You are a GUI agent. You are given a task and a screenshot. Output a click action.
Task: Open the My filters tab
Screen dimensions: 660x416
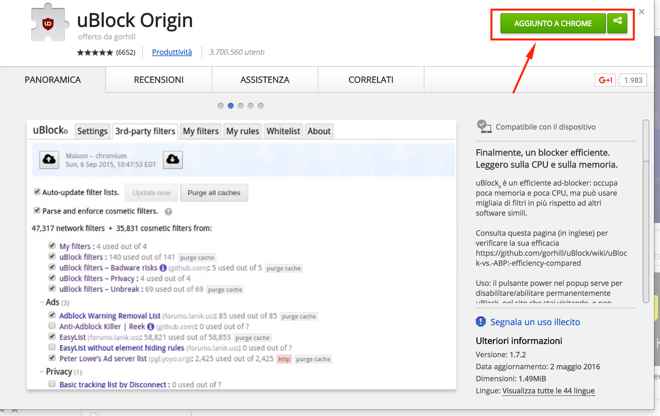tap(201, 131)
